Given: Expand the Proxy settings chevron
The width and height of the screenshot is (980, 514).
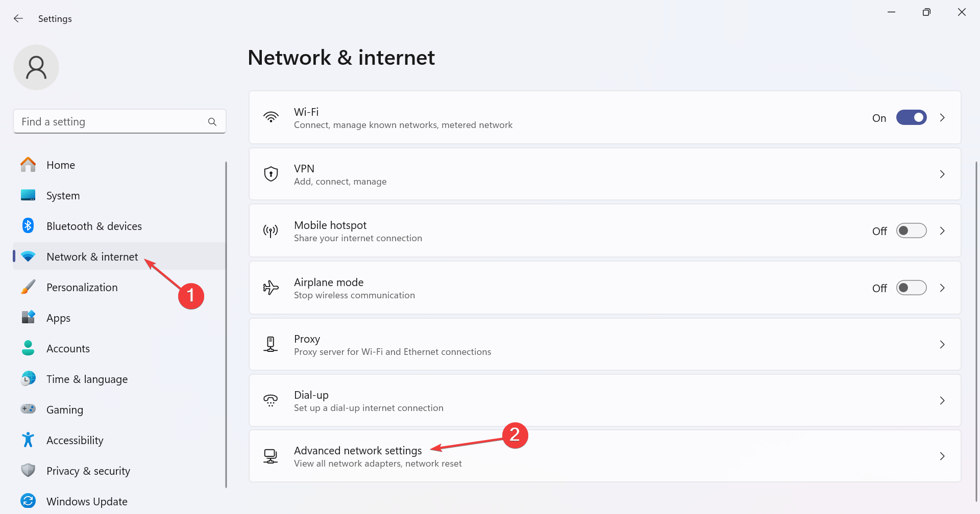Looking at the screenshot, I should coord(942,345).
